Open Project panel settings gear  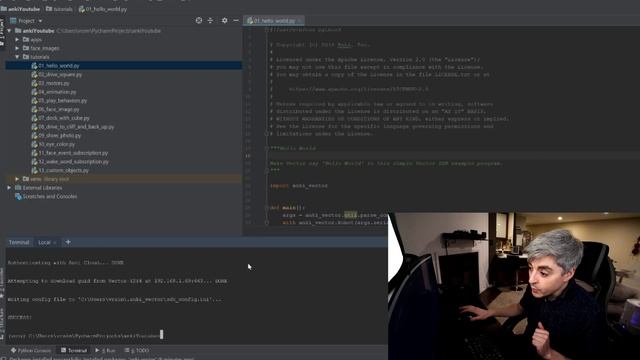(x=224, y=20)
